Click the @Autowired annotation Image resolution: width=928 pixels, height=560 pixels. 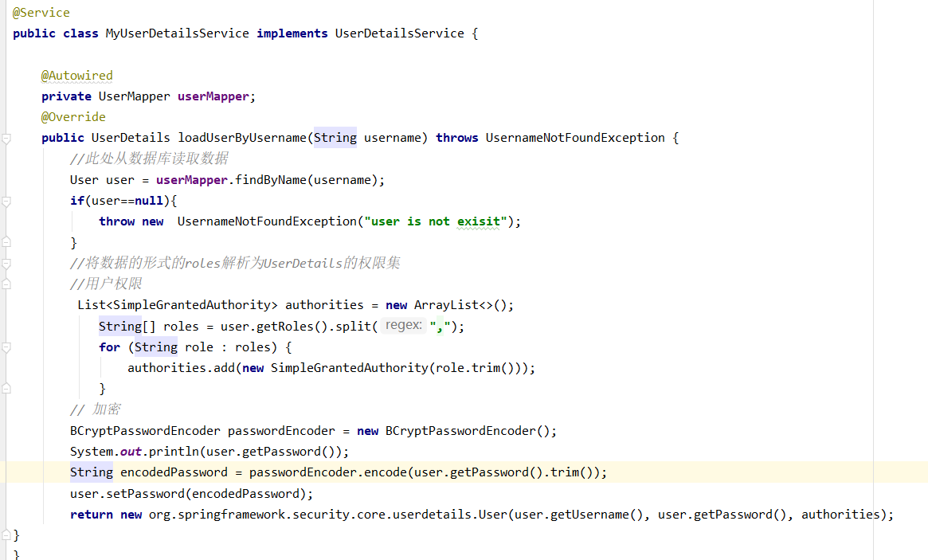[77, 76]
